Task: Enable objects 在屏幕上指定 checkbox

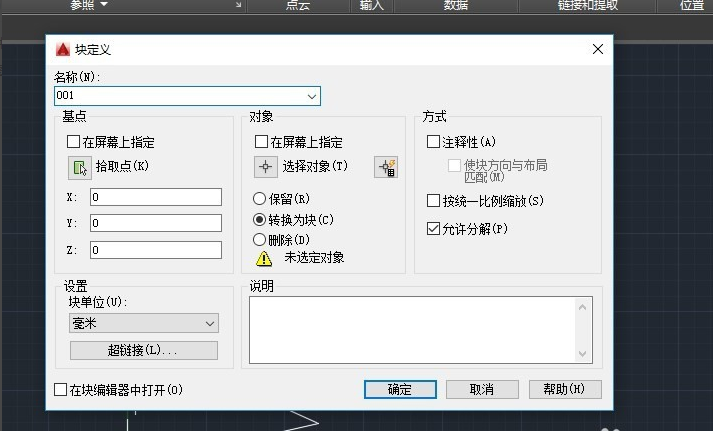Action: [262, 143]
